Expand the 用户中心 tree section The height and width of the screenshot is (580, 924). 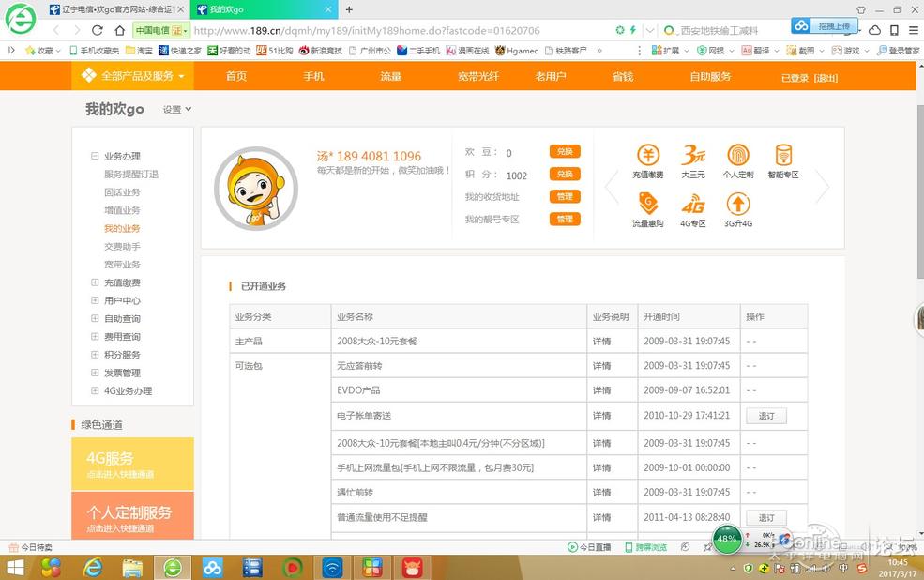pyautogui.click(x=95, y=300)
